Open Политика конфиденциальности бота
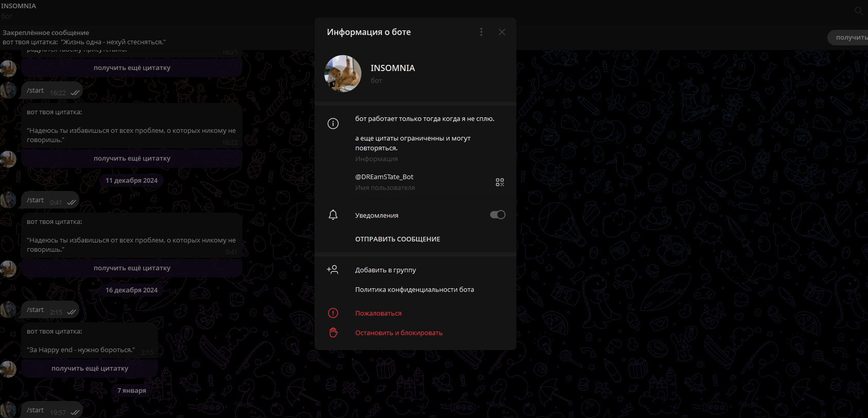This screenshot has height=418, width=868. pos(414,290)
